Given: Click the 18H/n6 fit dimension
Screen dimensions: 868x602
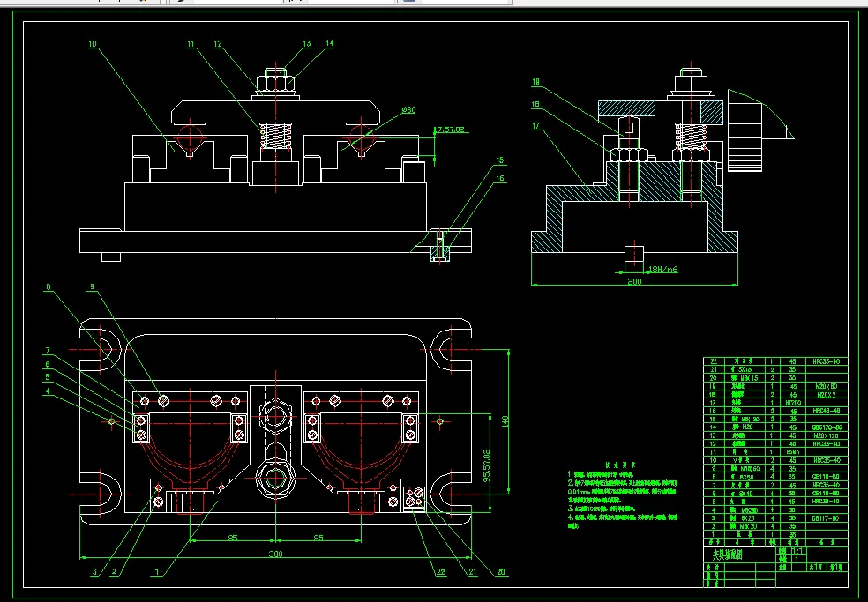Looking at the screenshot, I should tap(662, 270).
